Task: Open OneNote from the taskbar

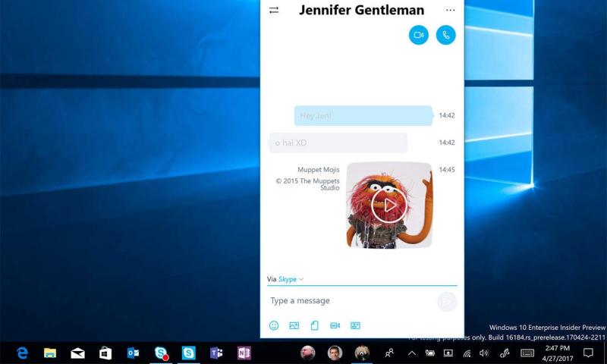Action: tap(244, 353)
